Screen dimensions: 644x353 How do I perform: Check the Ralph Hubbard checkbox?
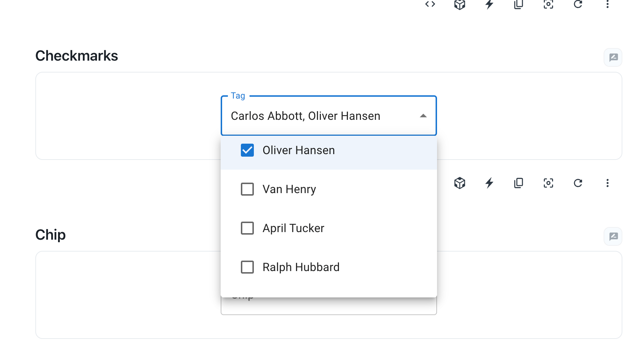[x=247, y=267]
